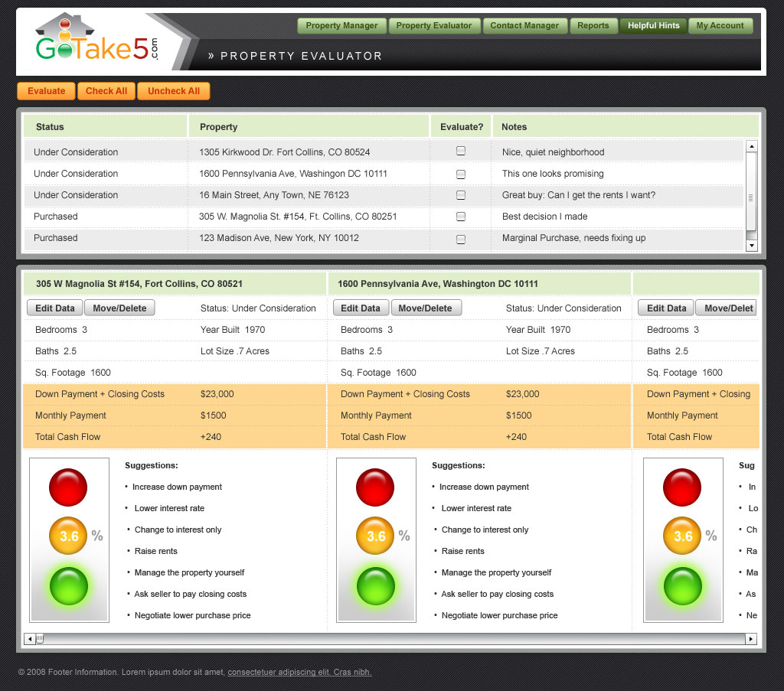
Task: Click red light in first property traffic signal
Action: point(69,487)
